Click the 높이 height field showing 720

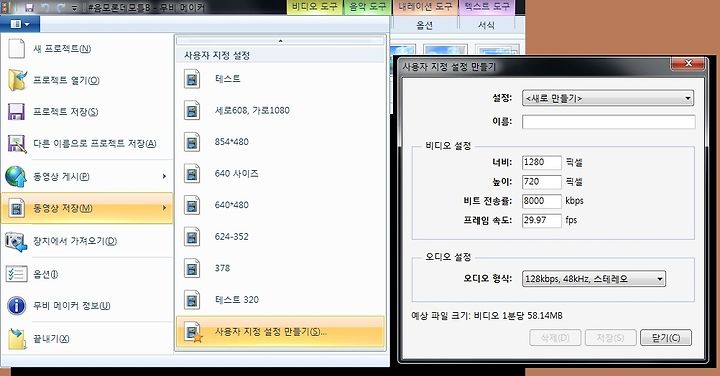pos(541,182)
